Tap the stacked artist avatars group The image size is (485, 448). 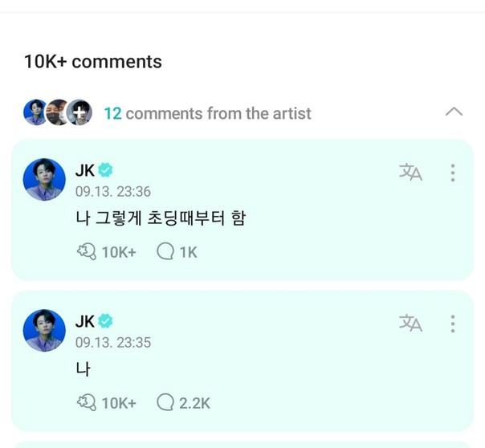(x=58, y=112)
